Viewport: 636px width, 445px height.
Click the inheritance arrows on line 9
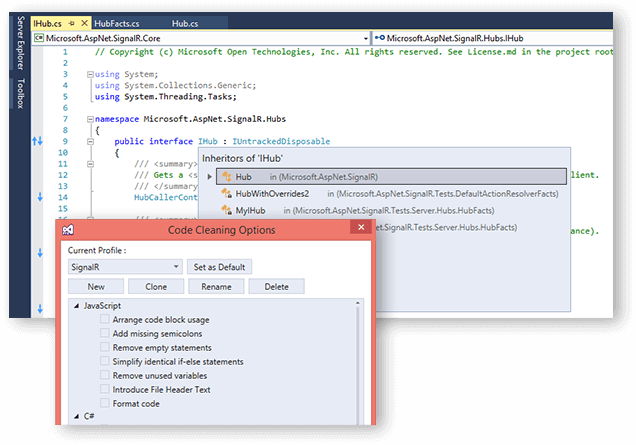point(37,141)
